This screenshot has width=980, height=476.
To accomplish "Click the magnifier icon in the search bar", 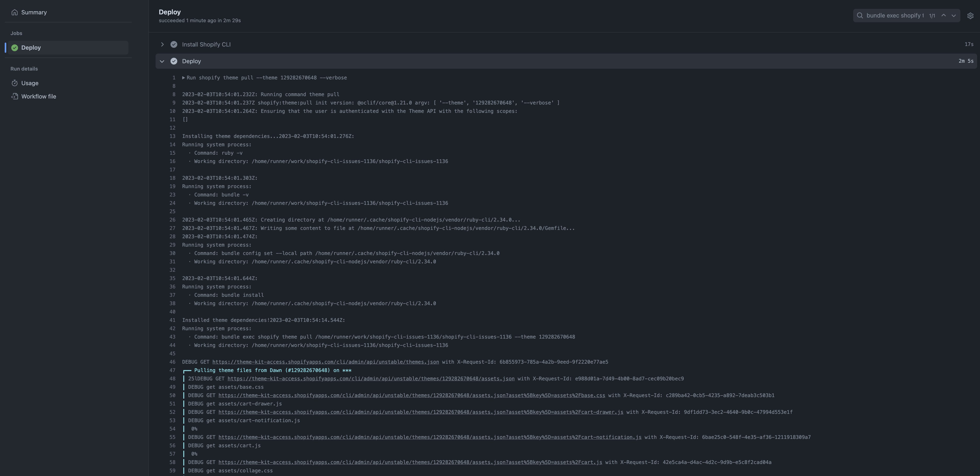I will click(860, 15).
